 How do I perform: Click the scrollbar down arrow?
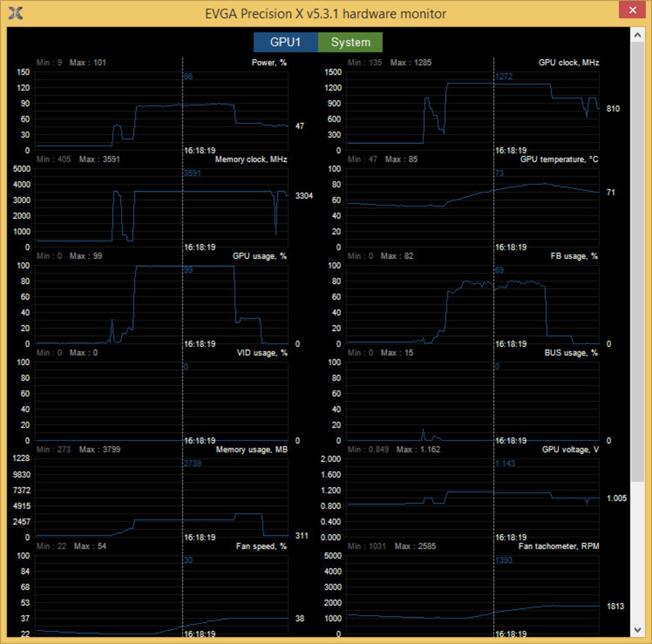637,630
